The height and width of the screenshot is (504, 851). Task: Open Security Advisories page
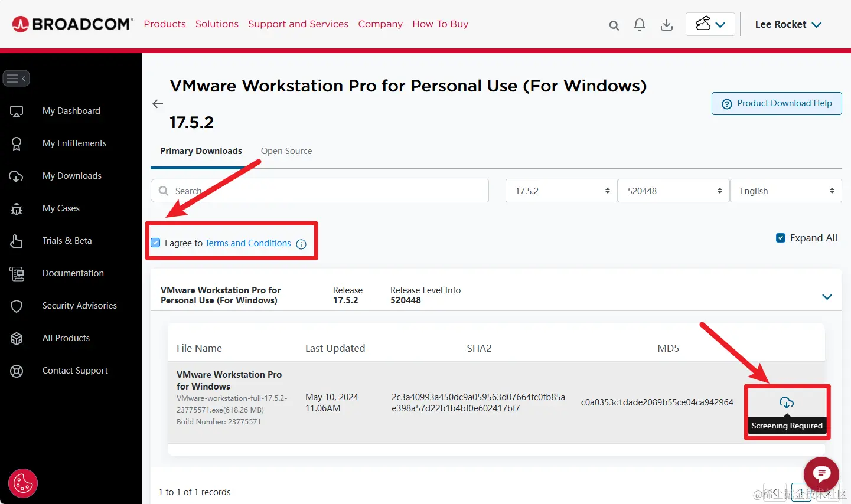pyautogui.click(x=80, y=306)
